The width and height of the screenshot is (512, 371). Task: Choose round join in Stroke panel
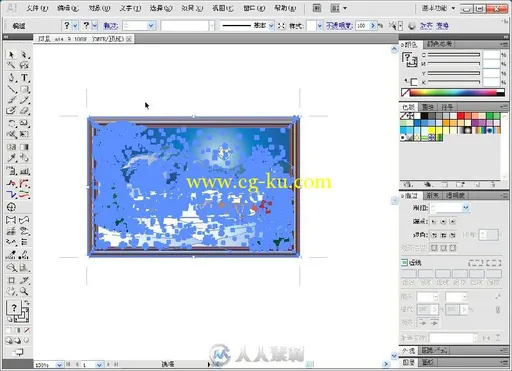tap(443, 235)
